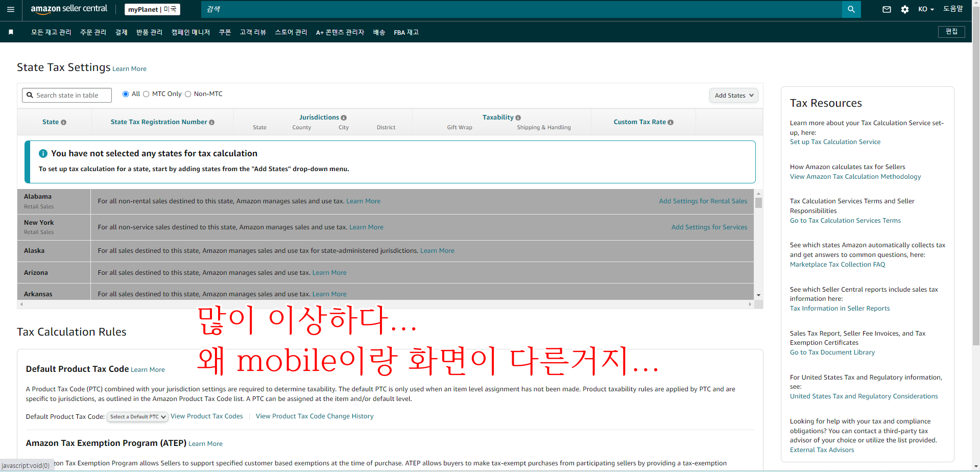Viewport: 980px width, 472px height.
Task: Open the 반품 관리 menu item
Action: [x=149, y=32]
